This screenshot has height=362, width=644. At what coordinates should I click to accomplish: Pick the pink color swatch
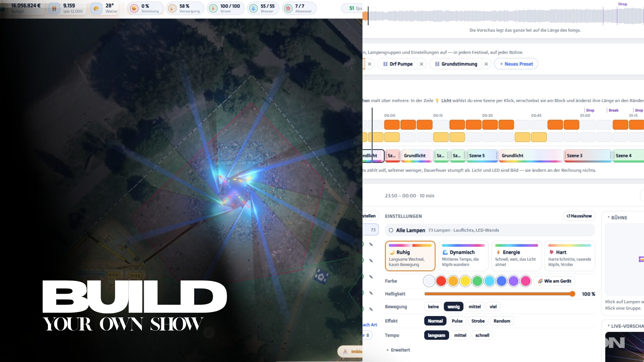click(526, 281)
